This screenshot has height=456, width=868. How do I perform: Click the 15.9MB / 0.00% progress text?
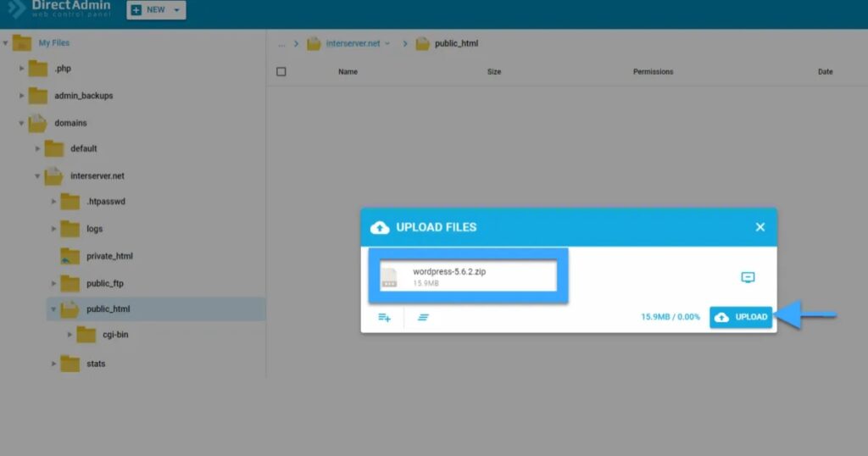tap(670, 317)
